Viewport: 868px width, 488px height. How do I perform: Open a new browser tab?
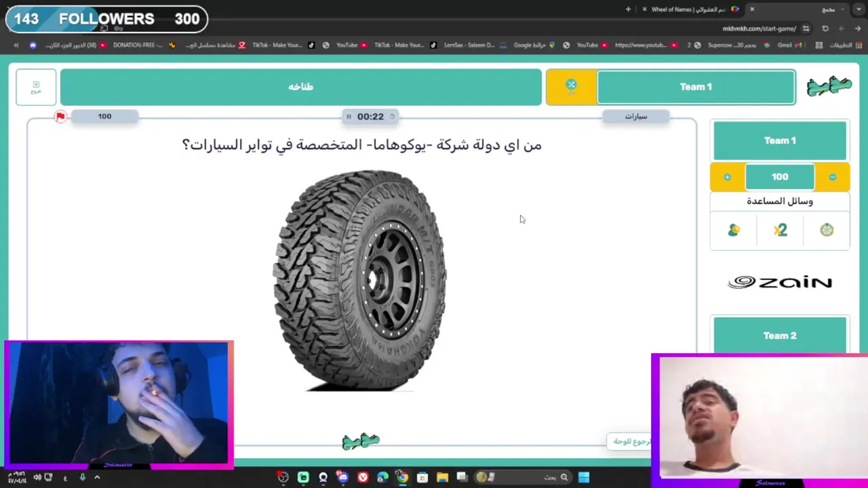tap(628, 9)
